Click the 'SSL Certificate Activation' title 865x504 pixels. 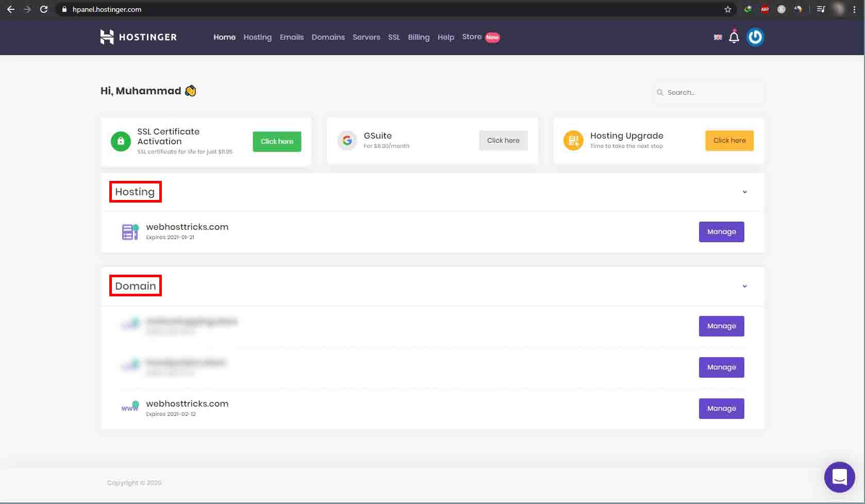tap(168, 136)
